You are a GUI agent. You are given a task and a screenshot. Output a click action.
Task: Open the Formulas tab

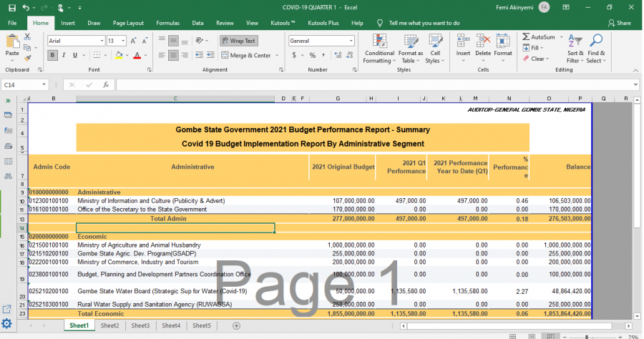click(x=167, y=23)
